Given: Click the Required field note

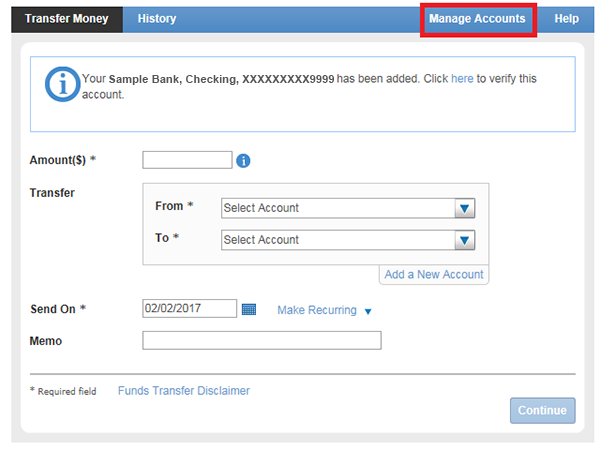Looking at the screenshot, I should pos(63,391).
